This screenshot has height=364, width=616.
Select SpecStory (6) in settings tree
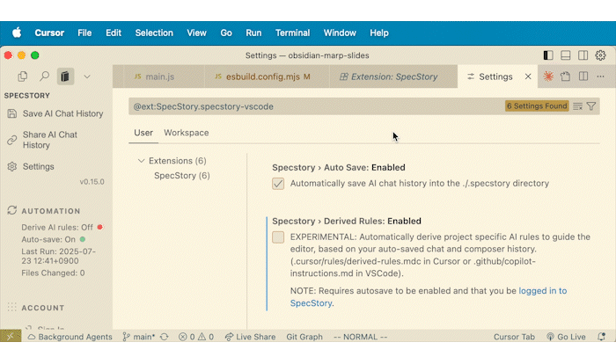coord(182,176)
